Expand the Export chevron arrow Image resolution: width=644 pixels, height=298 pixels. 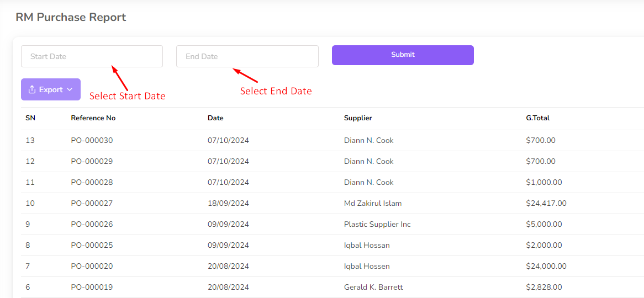pos(70,89)
